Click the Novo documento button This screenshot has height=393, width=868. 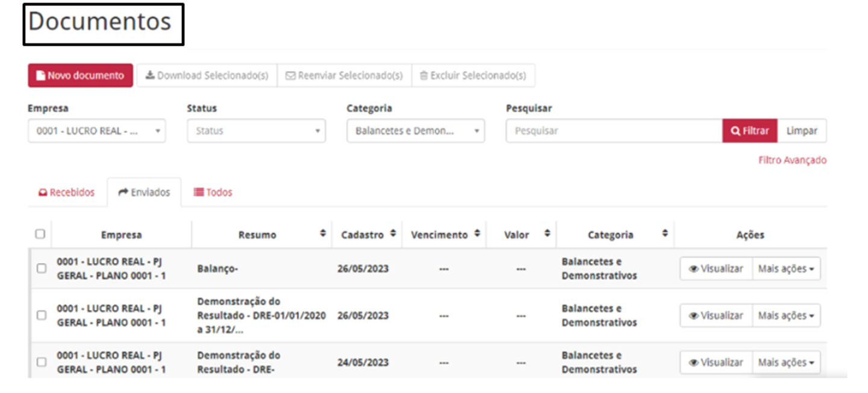[x=80, y=76]
